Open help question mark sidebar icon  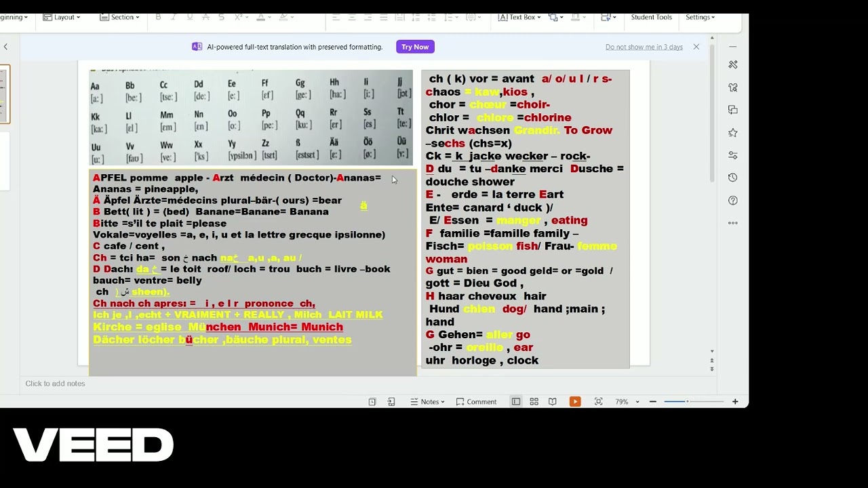[733, 201]
